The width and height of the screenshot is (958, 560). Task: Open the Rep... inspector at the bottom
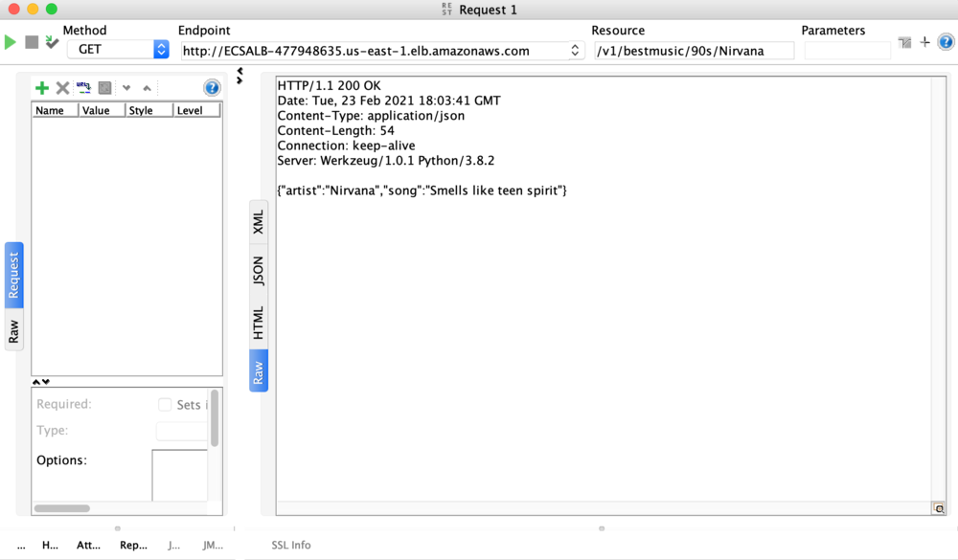[x=134, y=545]
